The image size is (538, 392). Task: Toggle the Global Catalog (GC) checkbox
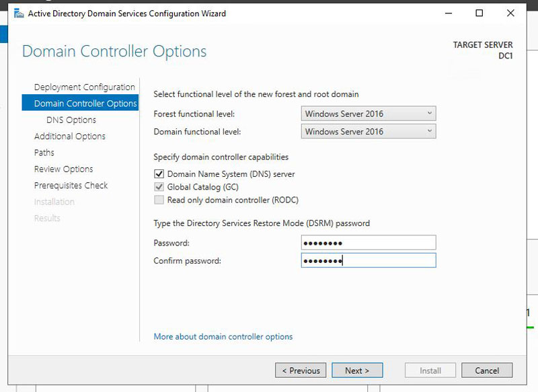coord(159,187)
